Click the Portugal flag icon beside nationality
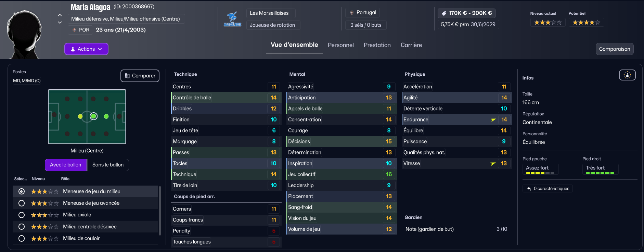The width and height of the screenshot is (644, 252). coord(351,13)
